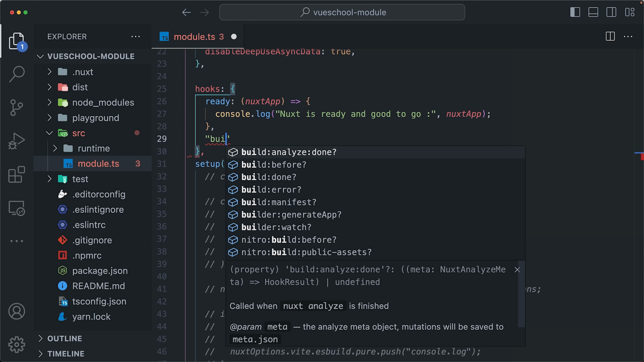Collapse the src folder
The width and height of the screenshot is (644, 362).
click(x=49, y=133)
